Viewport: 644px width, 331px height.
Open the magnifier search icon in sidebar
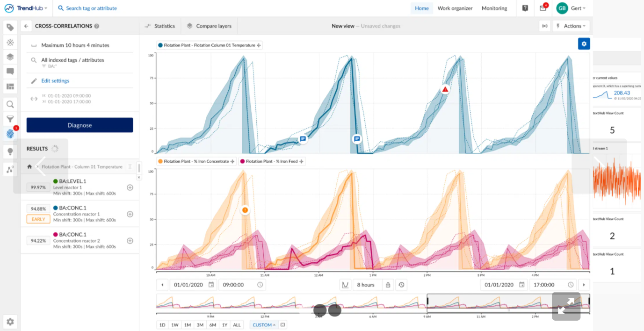pyautogui.click(x=10, y=104)
